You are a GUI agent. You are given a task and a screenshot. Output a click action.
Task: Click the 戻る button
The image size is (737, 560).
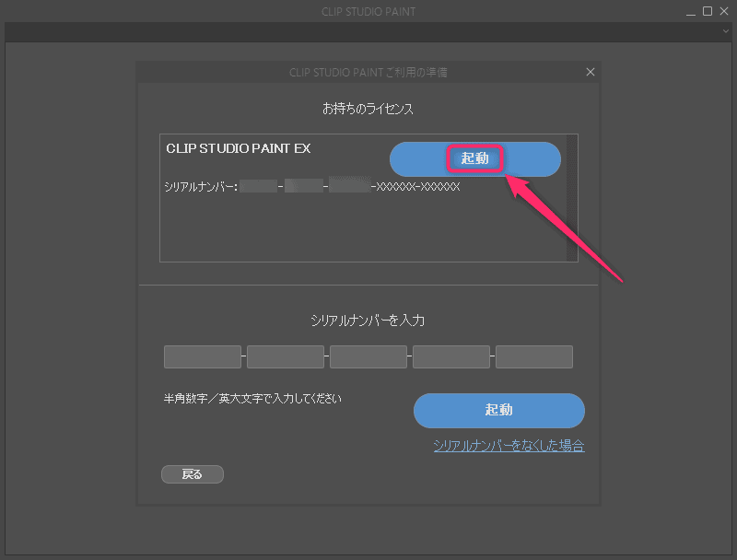[x=192, y=474]
